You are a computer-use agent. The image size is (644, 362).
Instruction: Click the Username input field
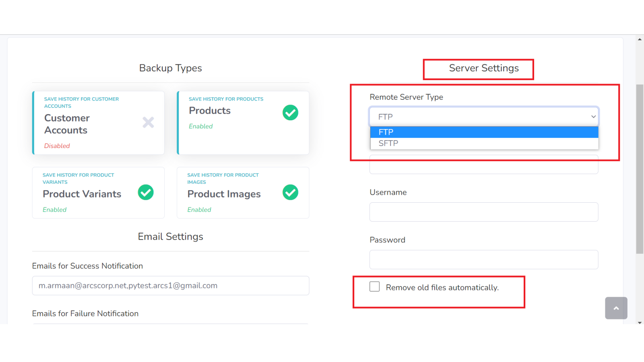pos(484,212)
